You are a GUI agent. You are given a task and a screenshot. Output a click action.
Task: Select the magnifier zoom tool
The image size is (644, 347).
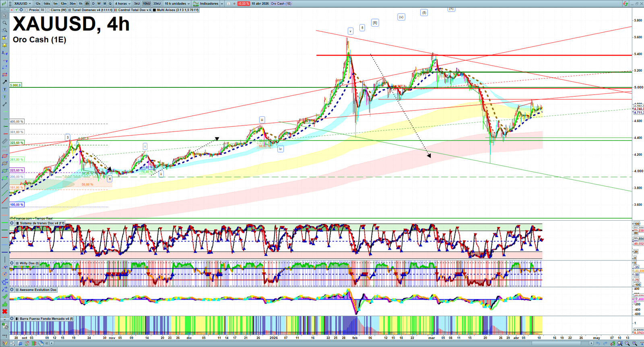(4, 23)
